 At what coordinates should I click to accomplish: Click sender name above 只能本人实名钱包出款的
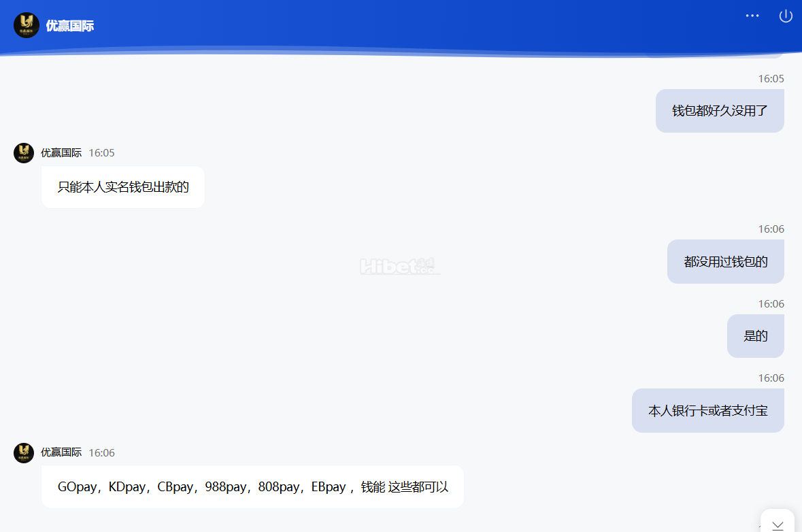(61, 153)
